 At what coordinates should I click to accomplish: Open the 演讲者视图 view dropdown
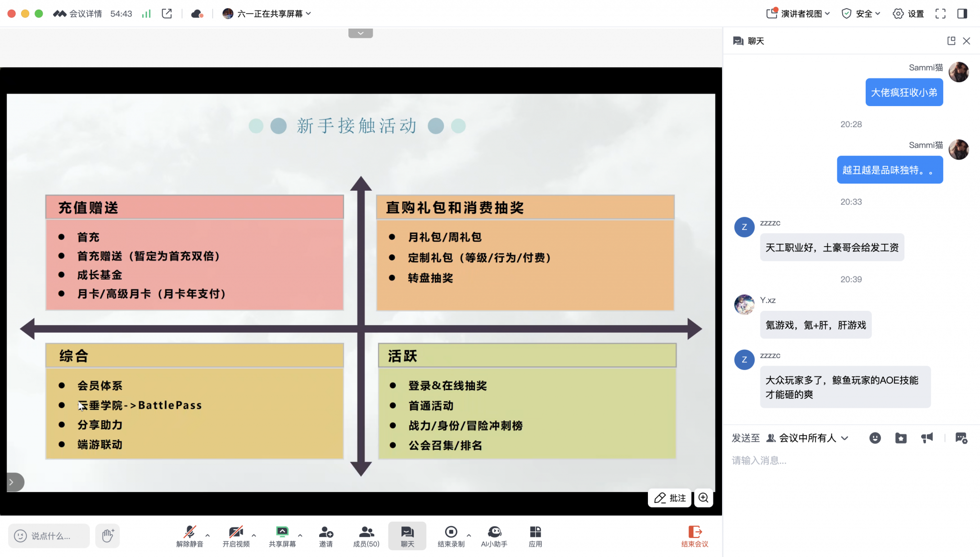798,14
